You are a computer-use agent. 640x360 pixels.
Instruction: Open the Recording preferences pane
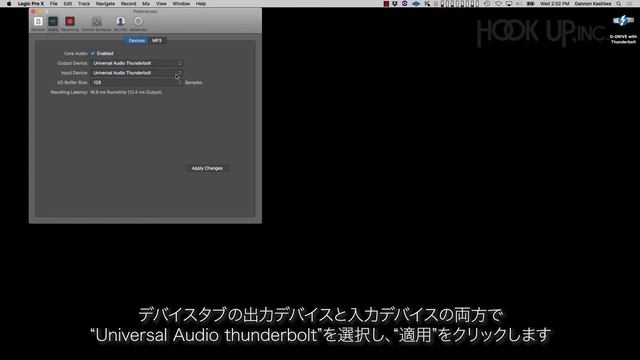(70, 24)
